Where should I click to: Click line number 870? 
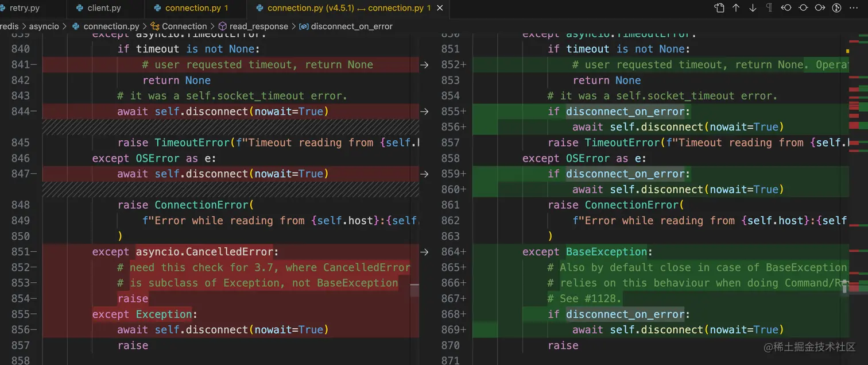[451, 345]
